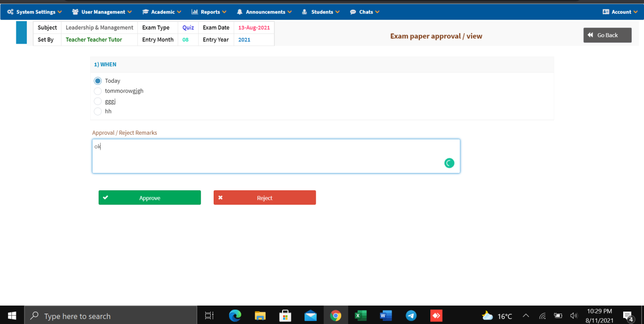Click the AnyDesk icon in taskbar

[436, 316]
